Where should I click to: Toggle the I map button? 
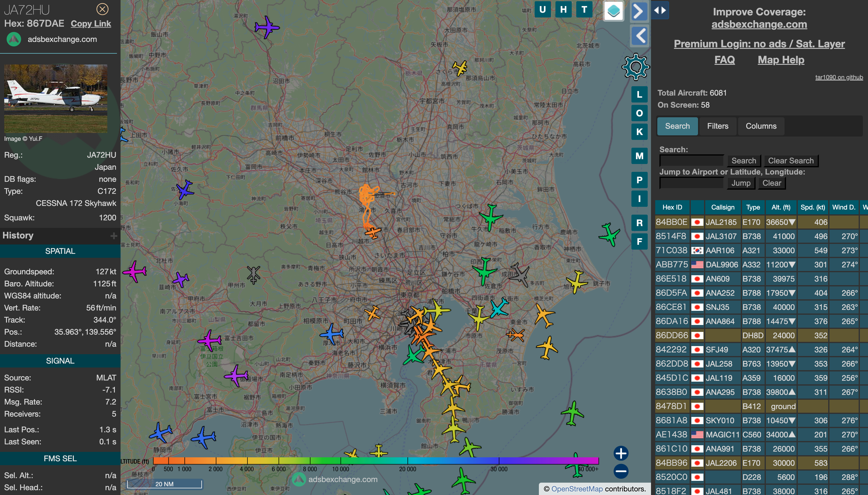tap(639, 199)
